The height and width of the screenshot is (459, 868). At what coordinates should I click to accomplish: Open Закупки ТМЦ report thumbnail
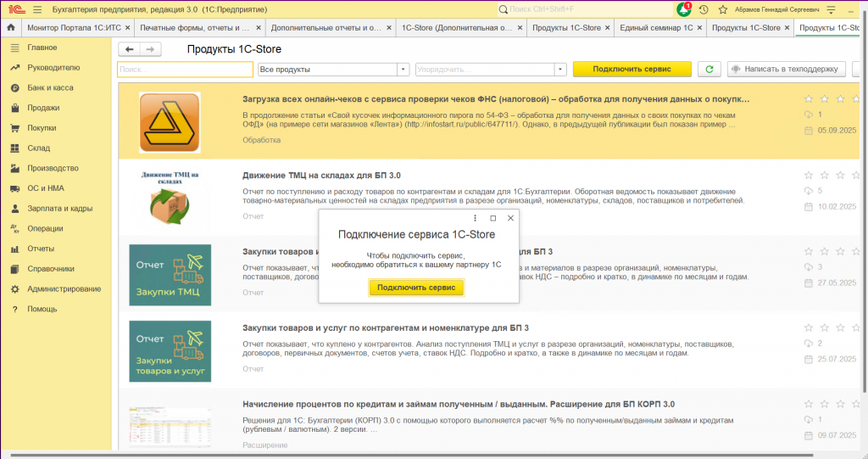170,275
